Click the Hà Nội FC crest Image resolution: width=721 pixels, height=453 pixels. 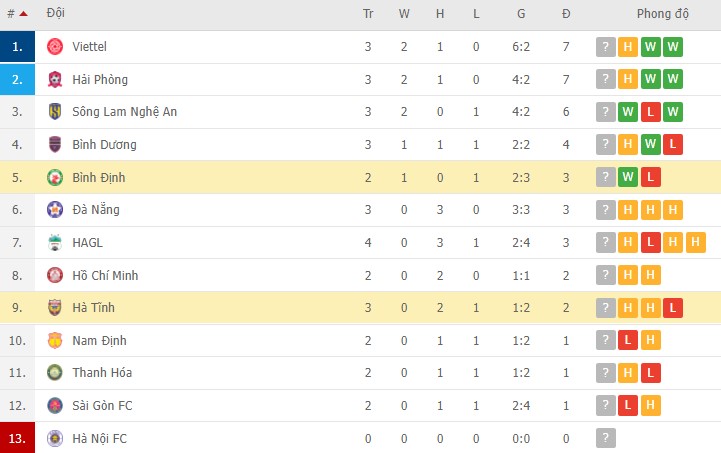[55, 438]
